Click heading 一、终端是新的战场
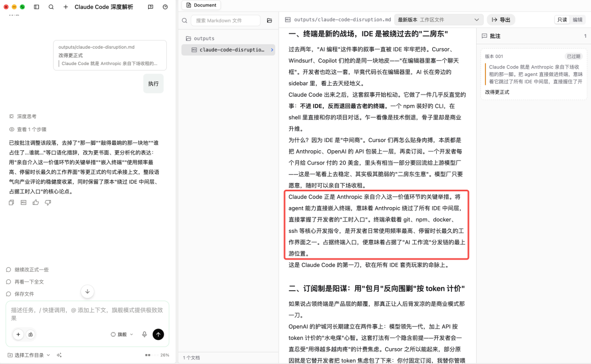This screenshot has width=591, height=364. [368, 34]
